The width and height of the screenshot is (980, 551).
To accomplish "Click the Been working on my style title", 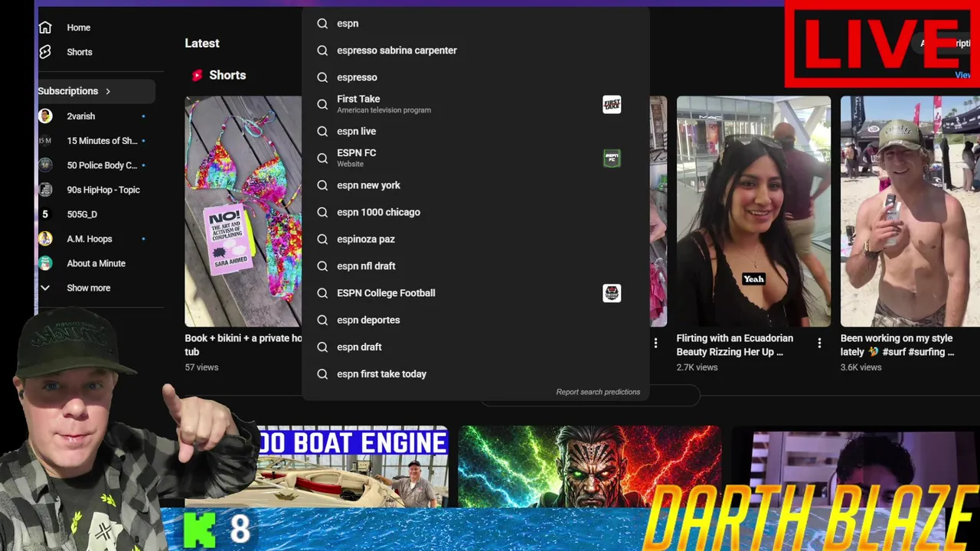I will 897,345.
